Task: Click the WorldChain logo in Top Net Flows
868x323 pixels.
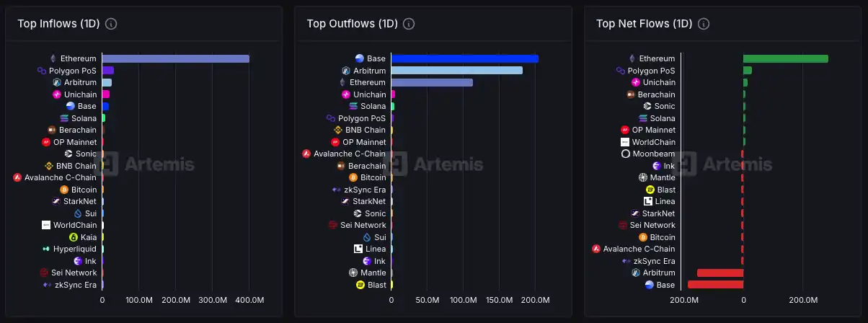Action: click(x=625, y=142)
